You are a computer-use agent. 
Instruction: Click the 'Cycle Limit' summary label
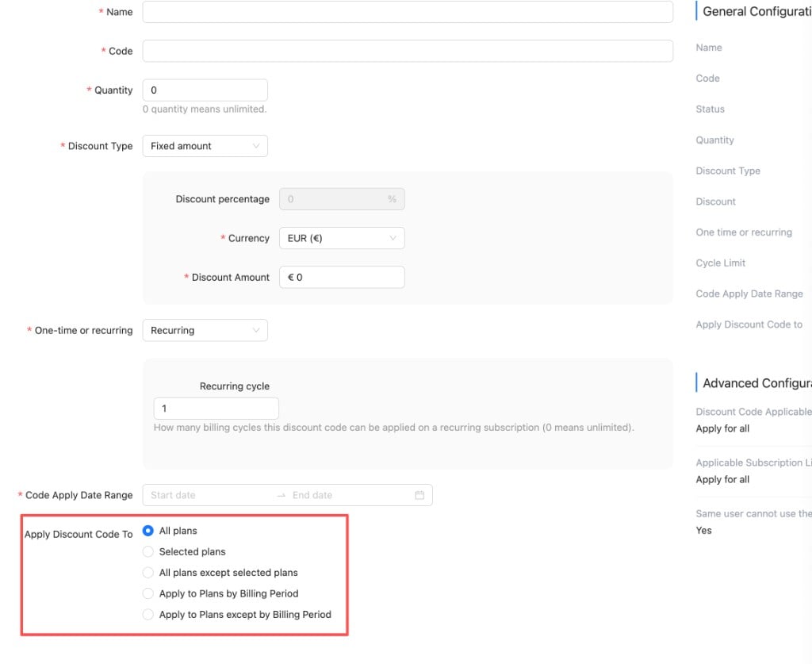tap(720, 263)
